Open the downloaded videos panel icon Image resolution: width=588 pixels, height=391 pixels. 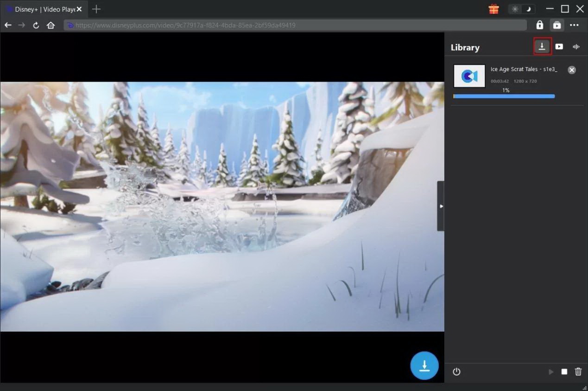[x=559, y=46]
